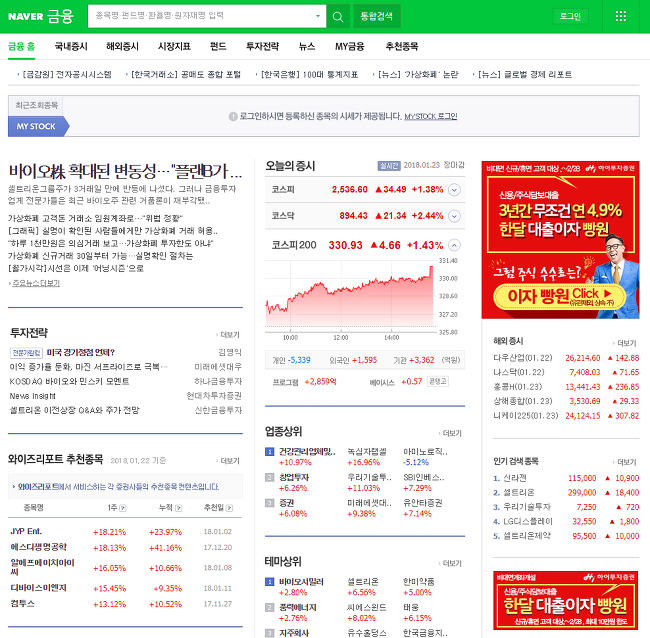
Task: Open 국내증시 menu
Action: pos(71,46)
